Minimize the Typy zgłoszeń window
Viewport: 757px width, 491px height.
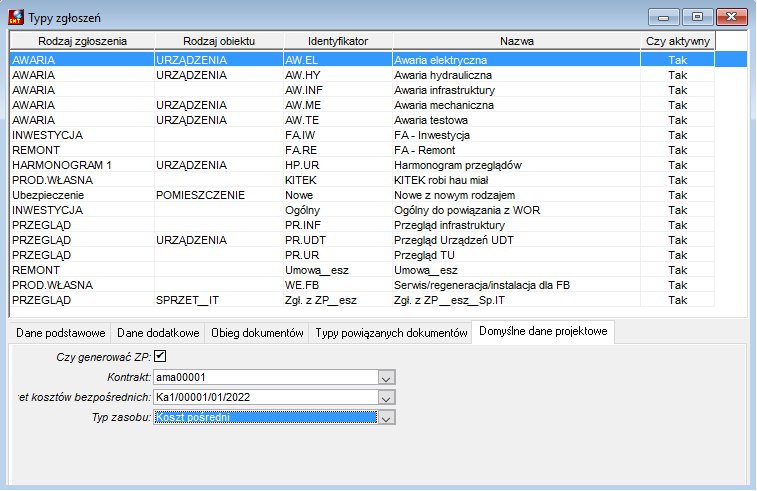click(664, 17)
